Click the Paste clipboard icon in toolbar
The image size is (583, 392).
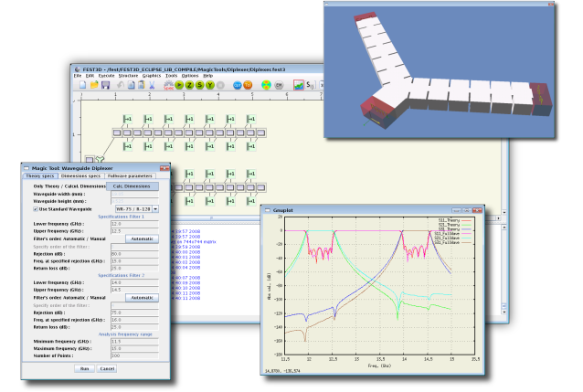[x=142, y=85]
